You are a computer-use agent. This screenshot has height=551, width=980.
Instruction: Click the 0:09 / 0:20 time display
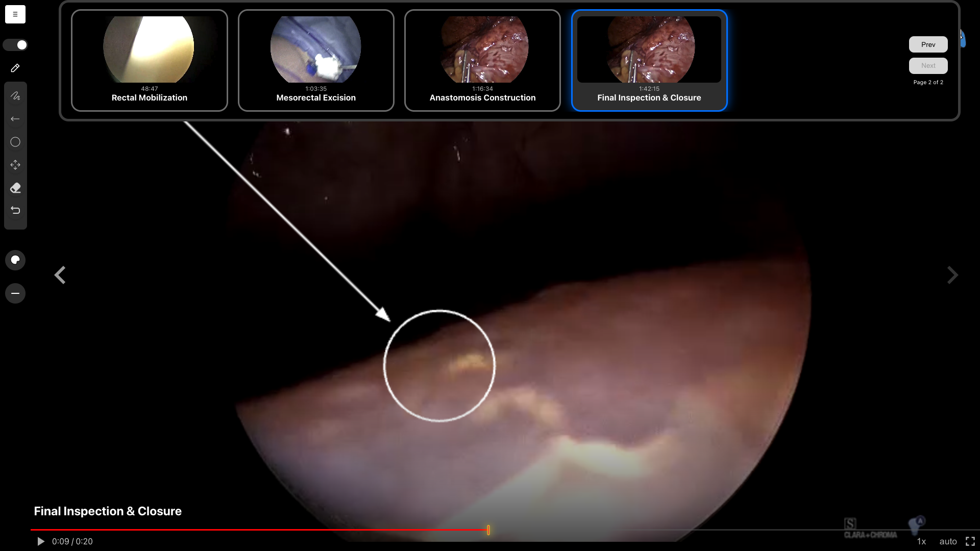(x=72, y=541)
